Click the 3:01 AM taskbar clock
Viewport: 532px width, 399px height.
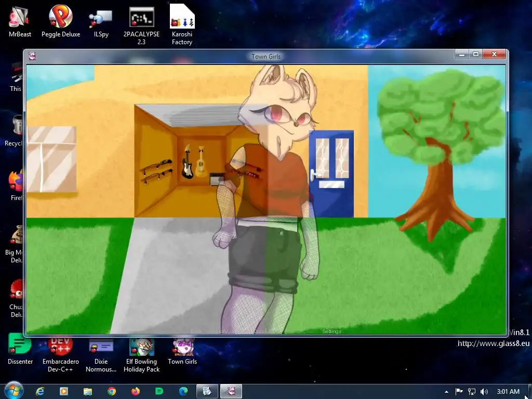click(508, 392)
